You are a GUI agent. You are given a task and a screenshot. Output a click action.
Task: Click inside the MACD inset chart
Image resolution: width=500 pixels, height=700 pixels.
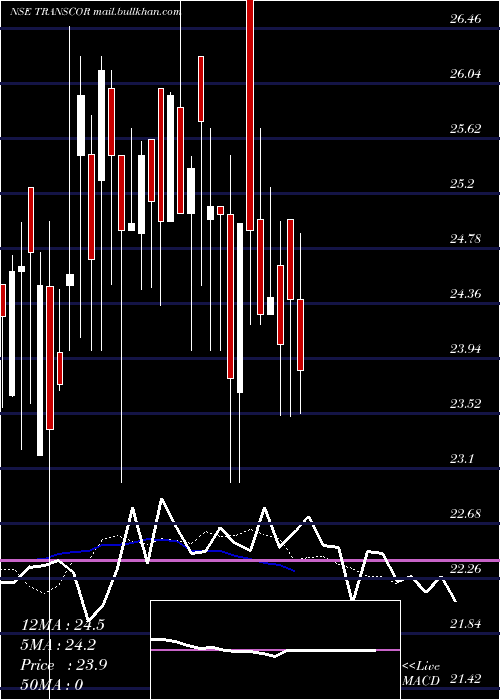coord(275,650)
